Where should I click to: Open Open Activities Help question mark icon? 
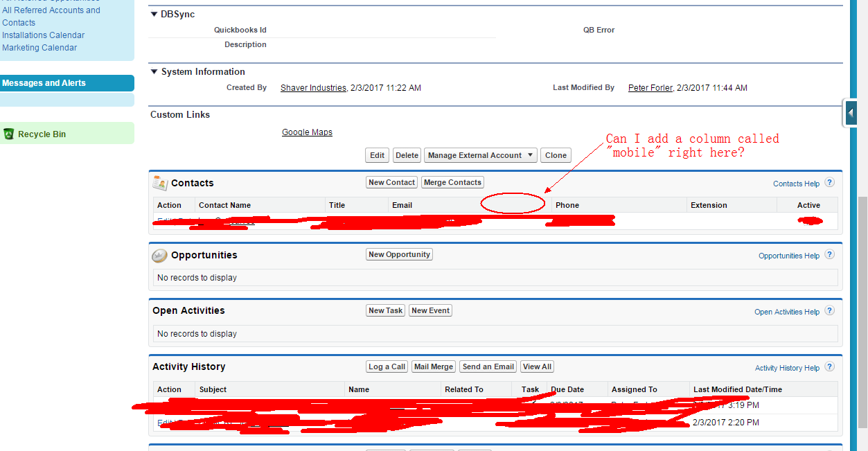click(x=829, y=311)
